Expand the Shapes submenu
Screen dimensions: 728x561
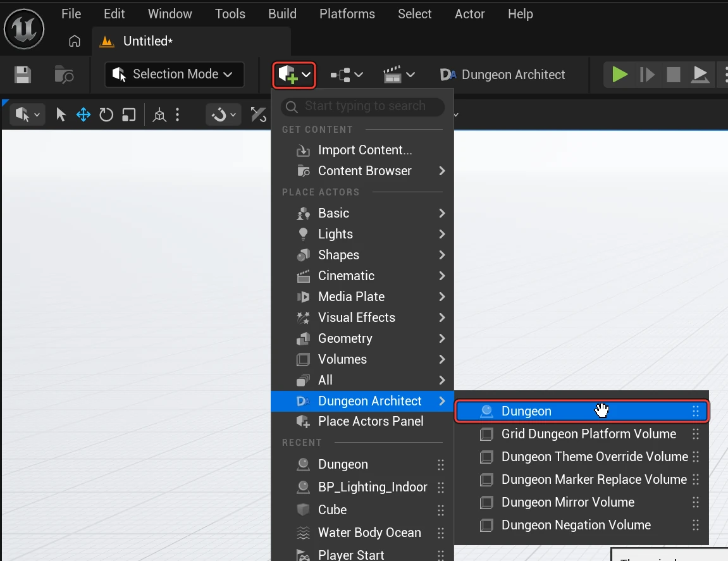tap(362, 255)
